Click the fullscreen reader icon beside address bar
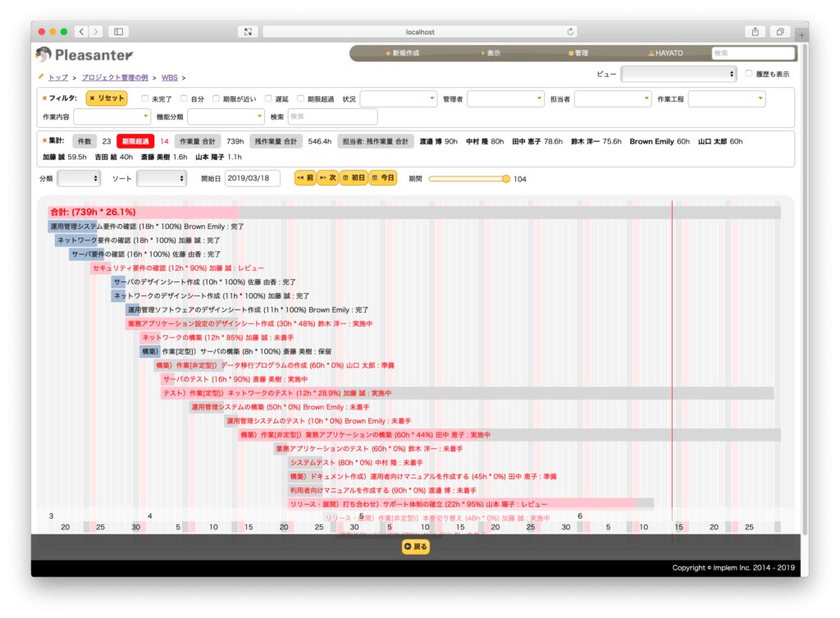 (x=248, y=32)
